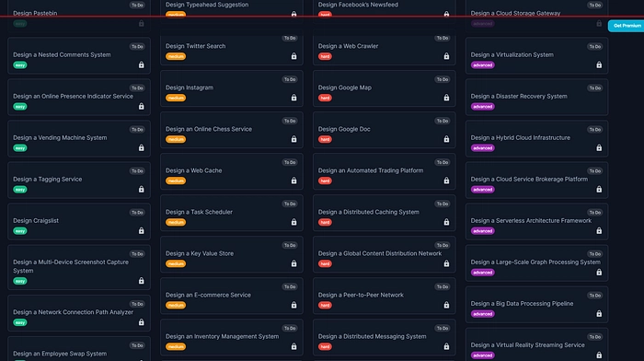Select the Design a Cloud Storage Gateway title
Viewport: 644px width, 361px height.
pyautogui.click(x=515, y=13)
